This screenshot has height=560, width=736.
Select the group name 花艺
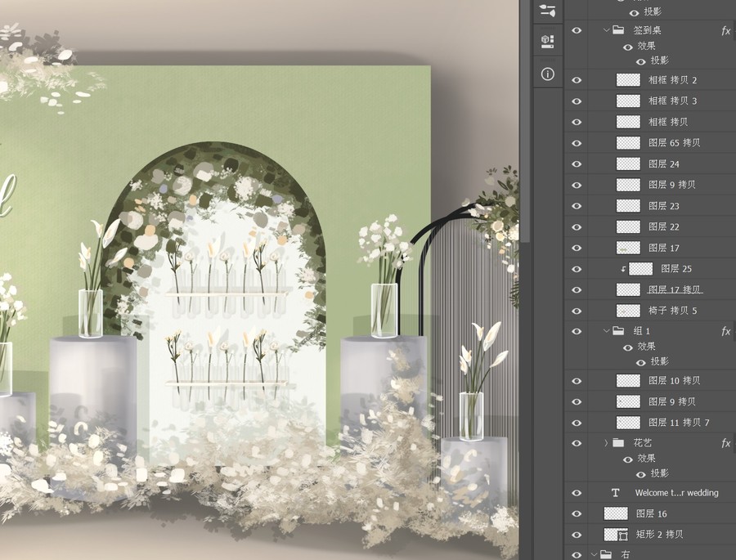(643, 442)
